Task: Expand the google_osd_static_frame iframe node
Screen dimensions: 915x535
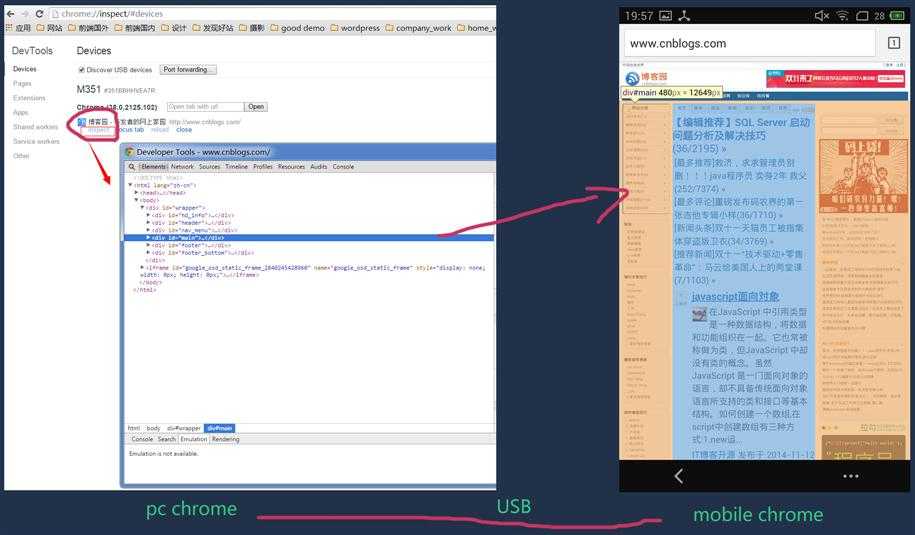Action: point(142,268)
